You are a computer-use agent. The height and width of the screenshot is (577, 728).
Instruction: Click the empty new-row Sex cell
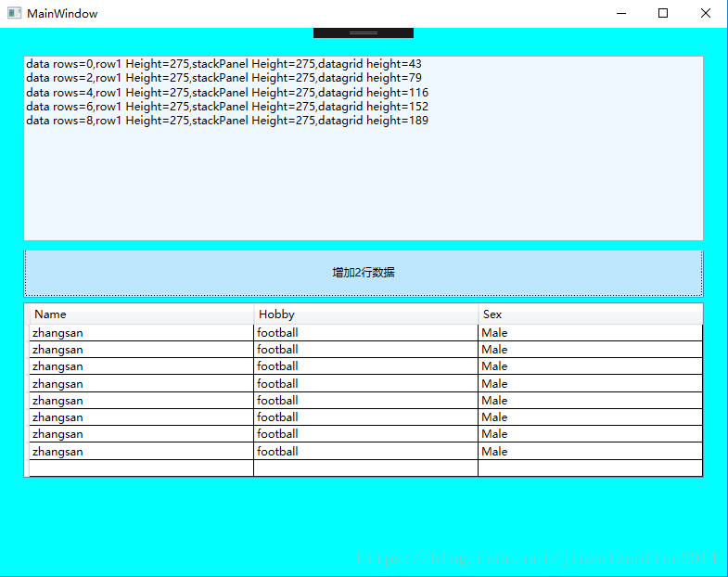click(590, 468)
